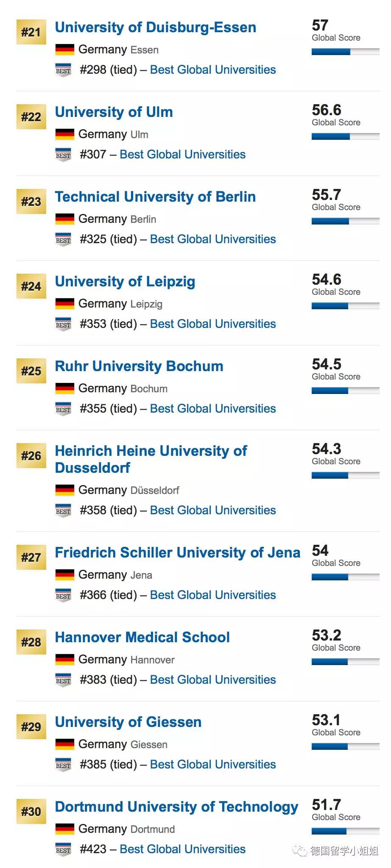Image resolution: width=391 pixels, height=868 pixels.
Task: Open Friedrich Schiller University of Jena
Action: click(x=177, y=553)
